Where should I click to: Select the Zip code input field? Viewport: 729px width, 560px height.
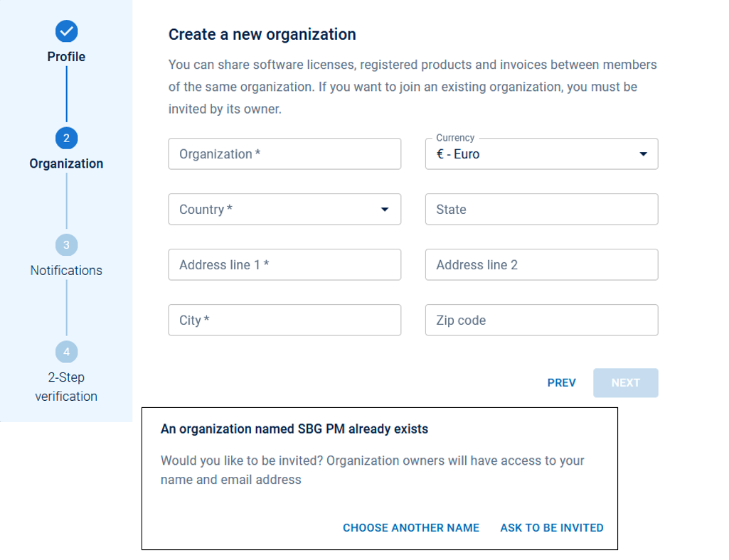click(541, 321)
